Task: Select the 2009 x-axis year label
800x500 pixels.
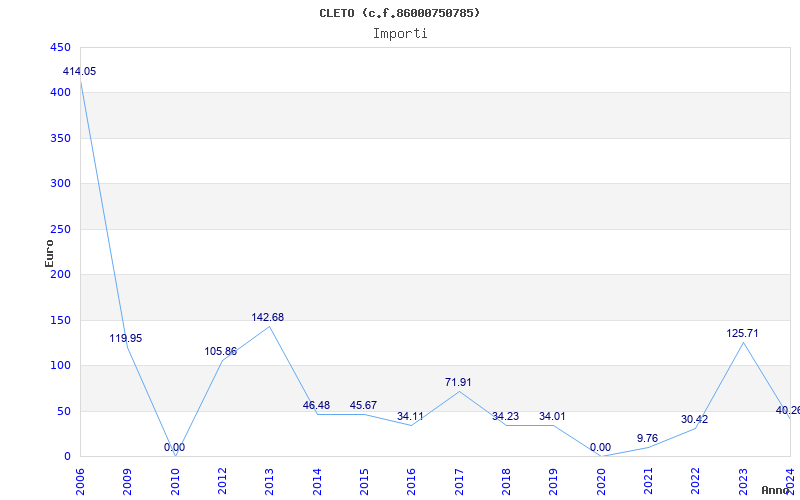Action: (128, 482)
